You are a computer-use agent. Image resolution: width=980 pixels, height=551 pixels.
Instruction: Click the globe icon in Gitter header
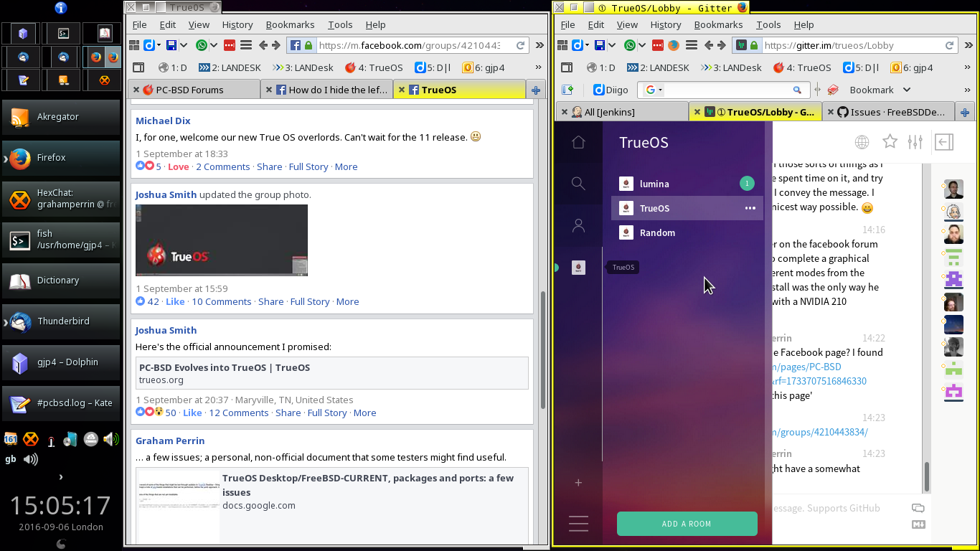tap(862, 142)
